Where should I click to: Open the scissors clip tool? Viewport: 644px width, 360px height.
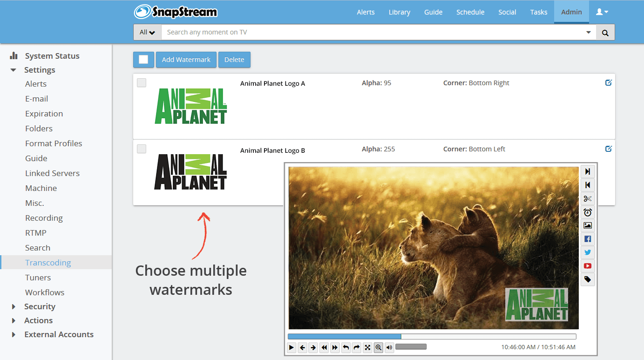click(588, 199)
